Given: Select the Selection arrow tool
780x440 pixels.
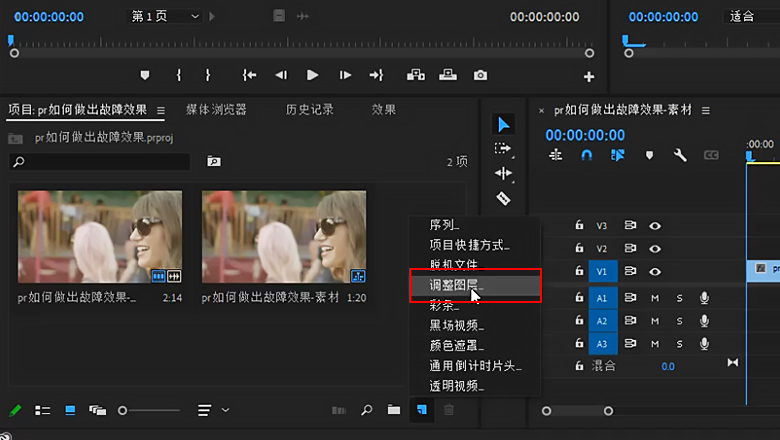Looking at the screenshot, I should (x=503, y=124).
